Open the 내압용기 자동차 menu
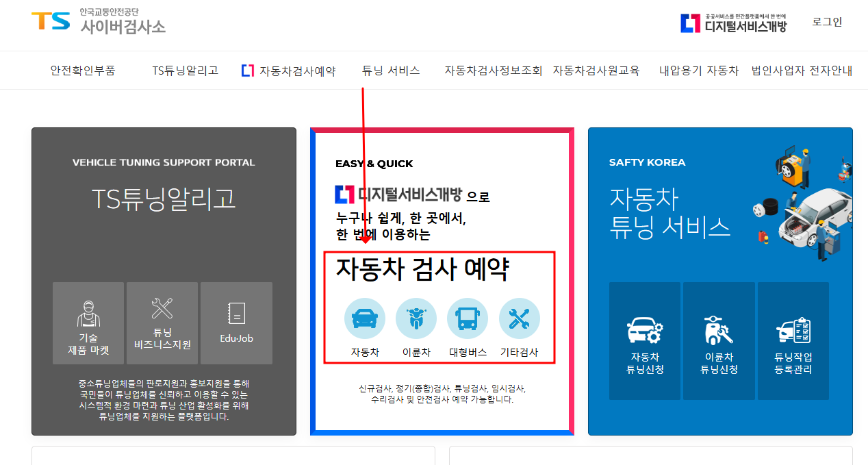 click(699, 70)
